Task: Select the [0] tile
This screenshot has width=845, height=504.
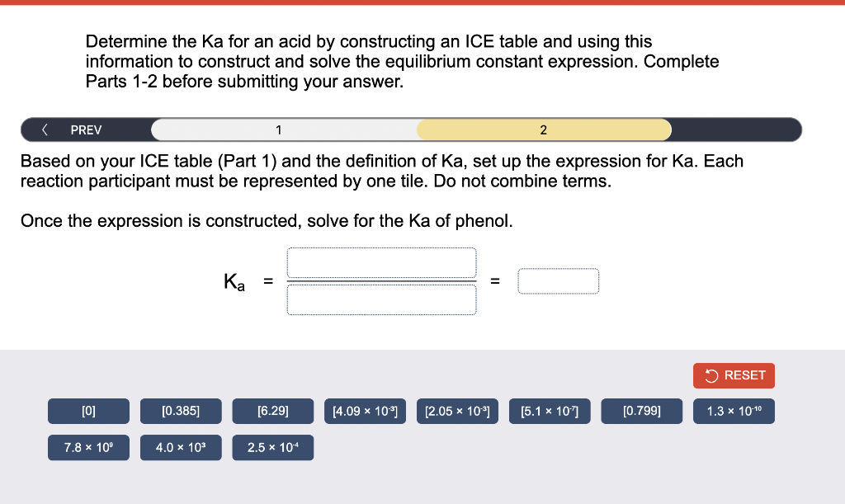Action: pos(88,411)
